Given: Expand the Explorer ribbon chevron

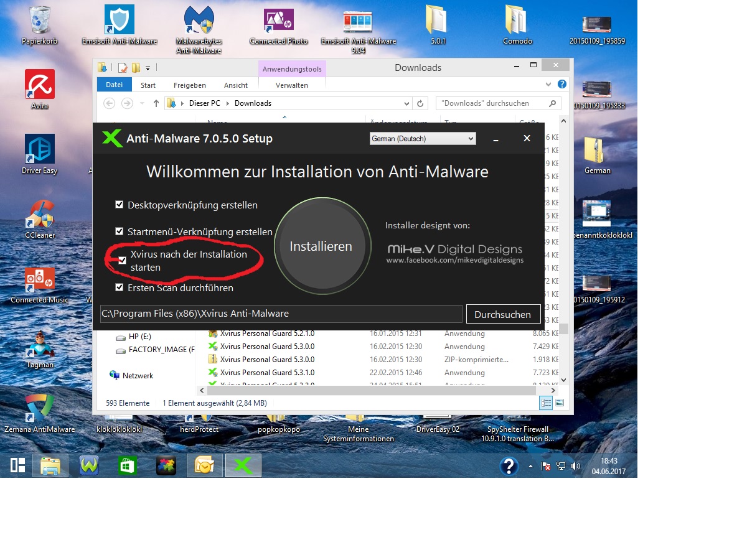Looking at the screenshot, I should [548, 84].
